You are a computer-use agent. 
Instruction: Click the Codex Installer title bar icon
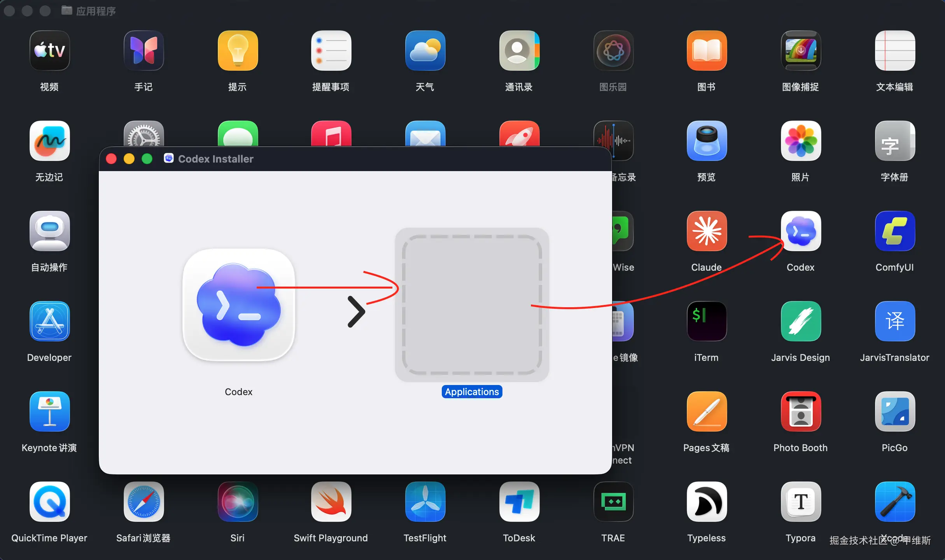168,158
